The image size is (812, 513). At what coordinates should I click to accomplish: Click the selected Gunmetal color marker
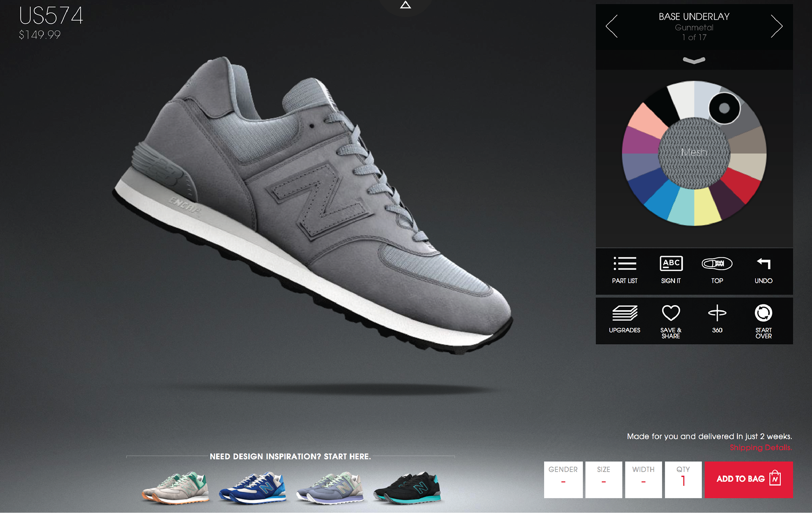point(724,108)
